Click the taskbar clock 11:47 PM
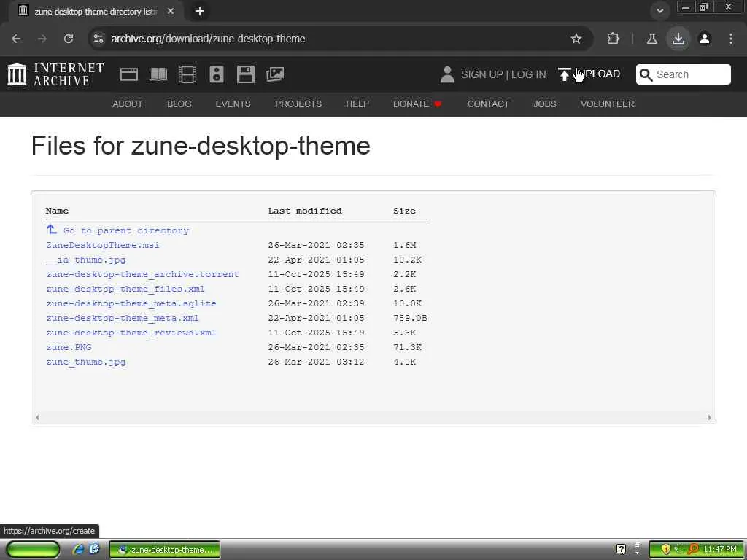Image resolution: width=747 pixels, height=560 pixels. 720,550
